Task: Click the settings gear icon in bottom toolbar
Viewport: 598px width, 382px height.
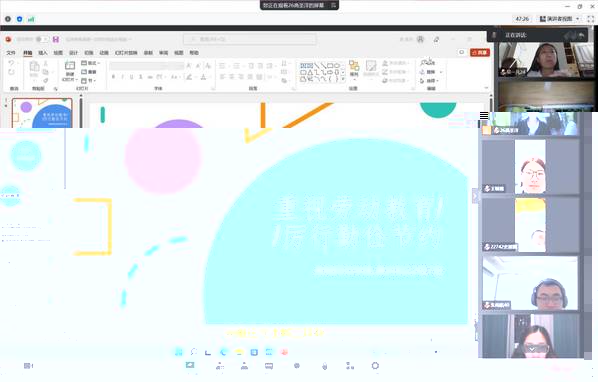Action: [375, 366]
